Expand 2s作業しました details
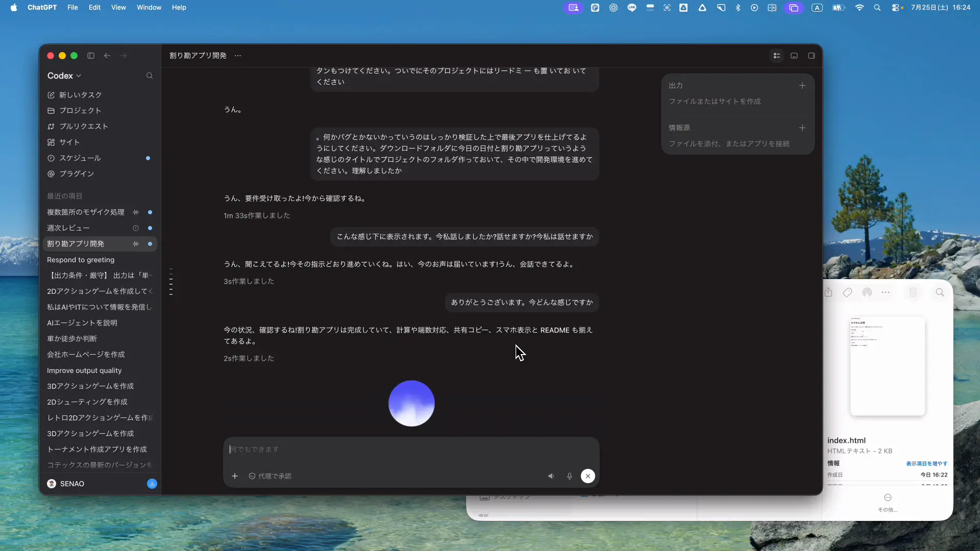 [249, 359]
